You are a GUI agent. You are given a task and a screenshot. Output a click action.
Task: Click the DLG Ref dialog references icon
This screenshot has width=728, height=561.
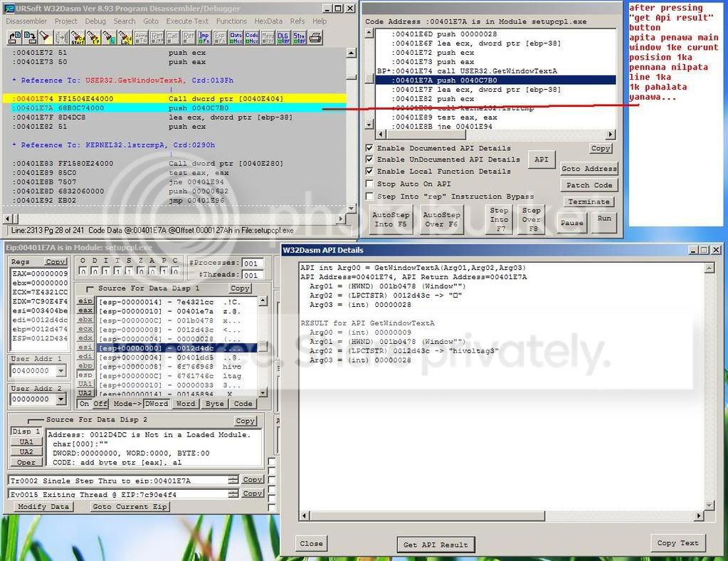click(x=283, y=37)
